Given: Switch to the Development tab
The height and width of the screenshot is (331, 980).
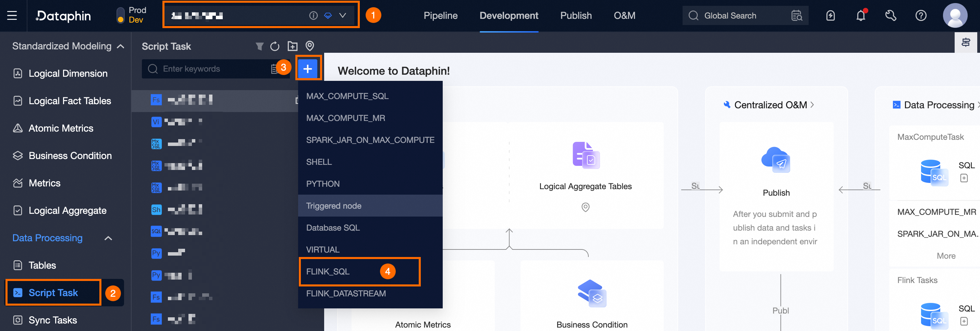Looking at the screenshot, I should [x=509, y=16].
